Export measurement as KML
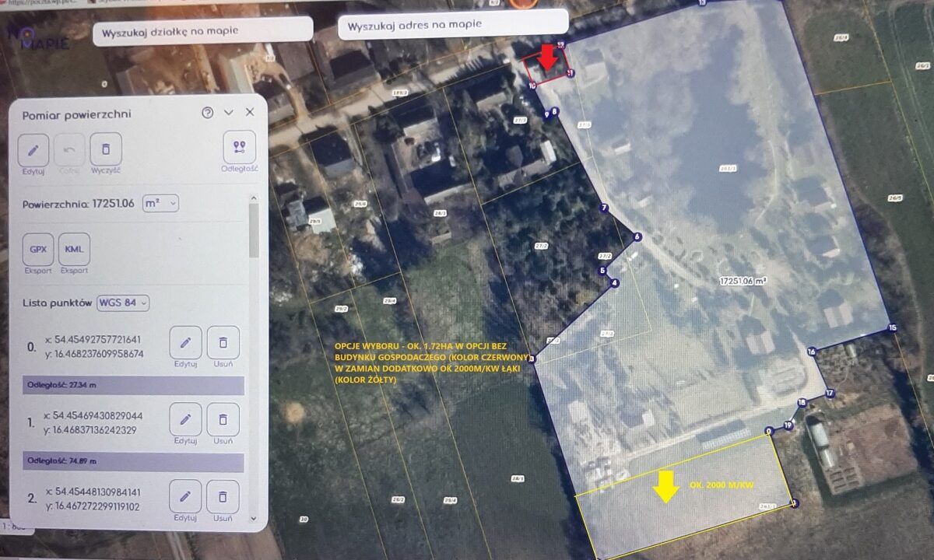This screenshot has height=560, width=934. (74, 249)
